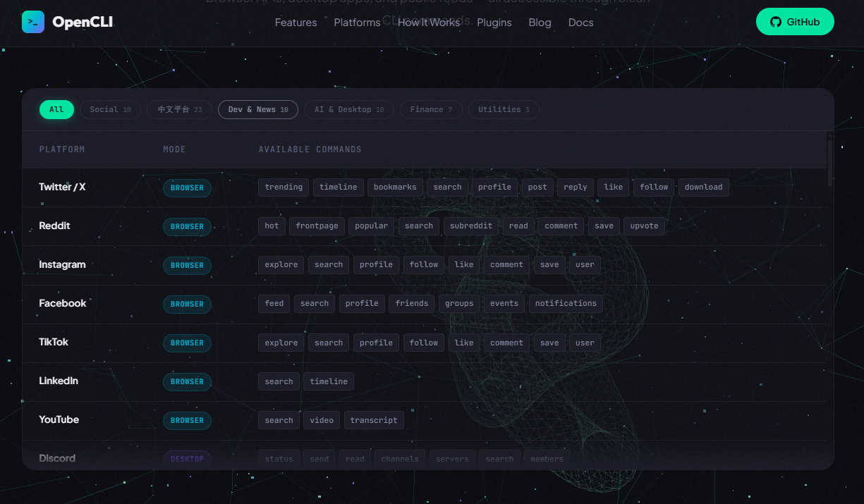Click Facebook's friends command chip
This screenshot has width=864, height=504.
412,303
